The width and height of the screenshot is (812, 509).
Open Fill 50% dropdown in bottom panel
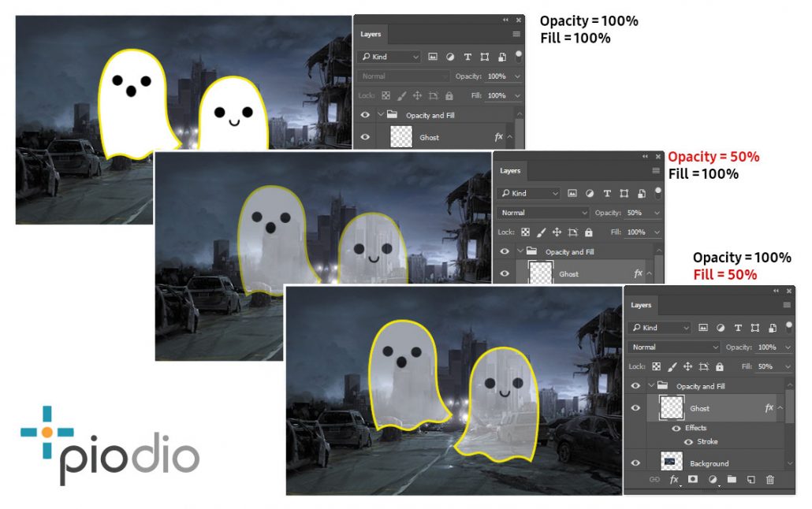coord(788,366)
